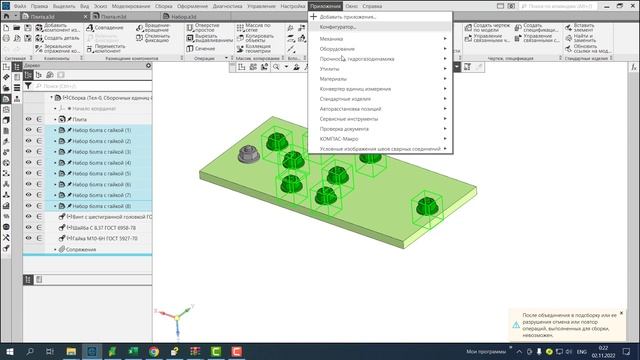Open dropdown arrow next to zoom icon

286,67
